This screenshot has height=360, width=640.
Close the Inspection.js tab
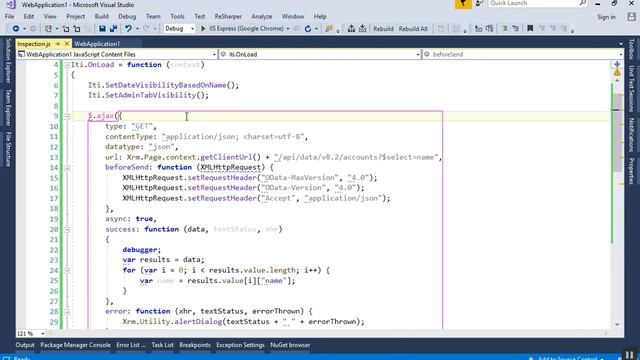point(67,44)
